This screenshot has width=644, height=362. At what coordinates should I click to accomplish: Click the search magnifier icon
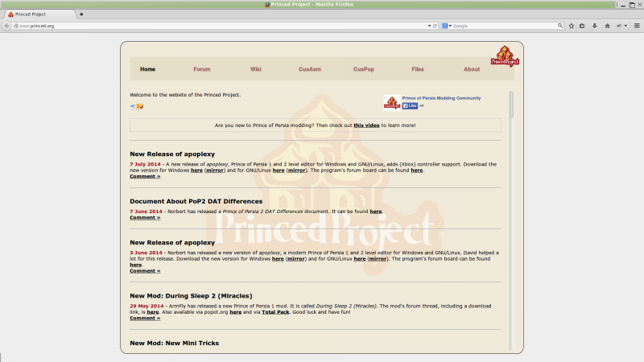(x=559, y=26)
